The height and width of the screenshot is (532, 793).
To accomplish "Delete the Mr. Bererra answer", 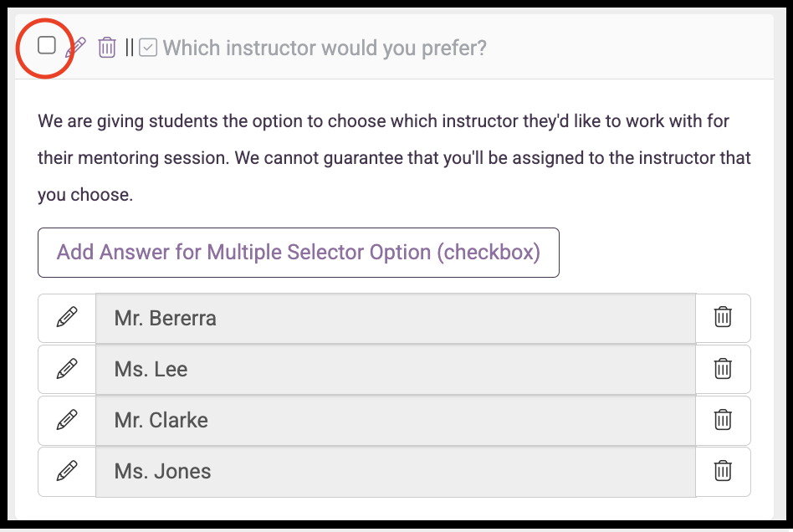I will (x=723, y=318).
